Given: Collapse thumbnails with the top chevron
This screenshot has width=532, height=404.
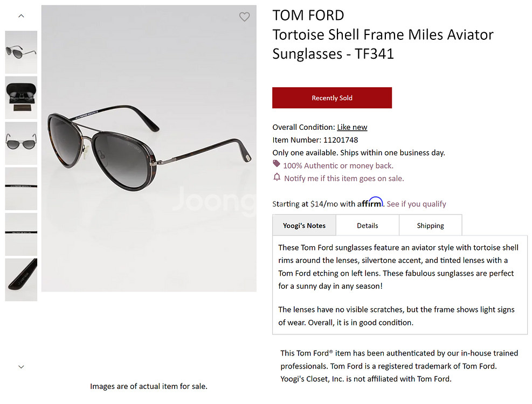Looking at the screenshot, I should [21, 16].
